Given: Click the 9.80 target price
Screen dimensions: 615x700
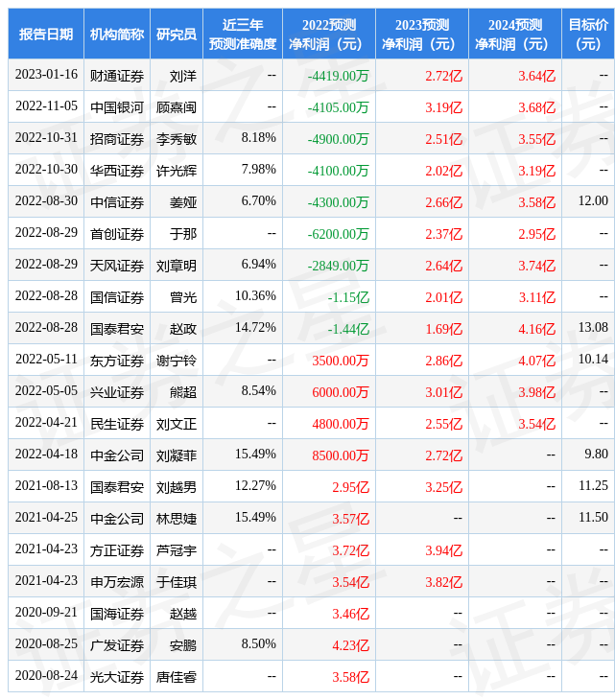Looking at the screenshot, I should pyautogui.click(x=596, y=455).
